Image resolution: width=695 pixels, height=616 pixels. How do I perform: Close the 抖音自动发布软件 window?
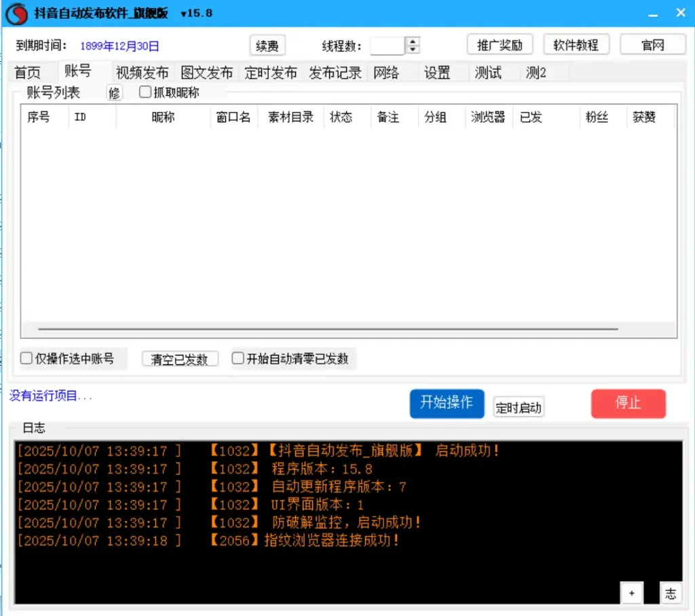coord(680,14)
